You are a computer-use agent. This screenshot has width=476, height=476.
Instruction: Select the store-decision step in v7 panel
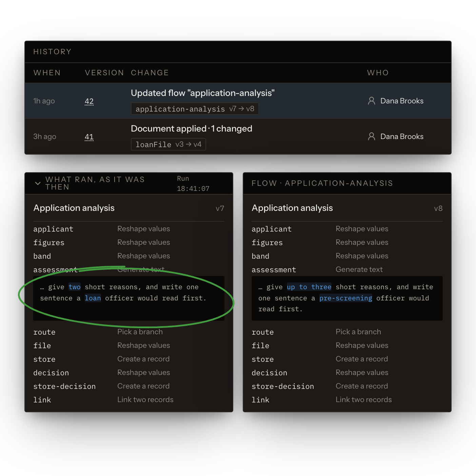coord(129,386)
